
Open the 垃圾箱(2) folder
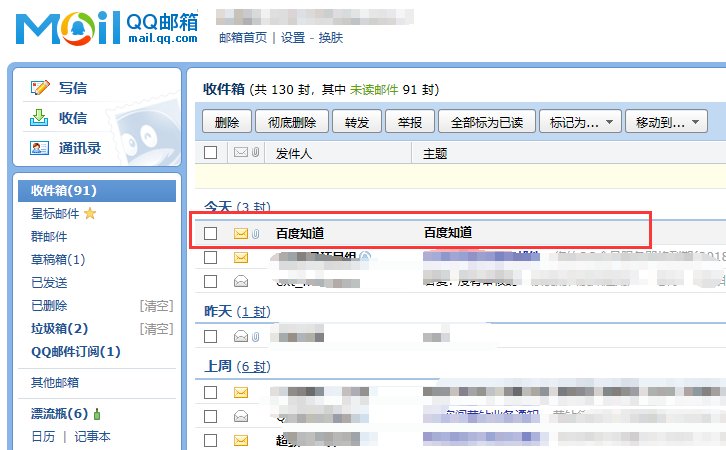tap(59, 329)
